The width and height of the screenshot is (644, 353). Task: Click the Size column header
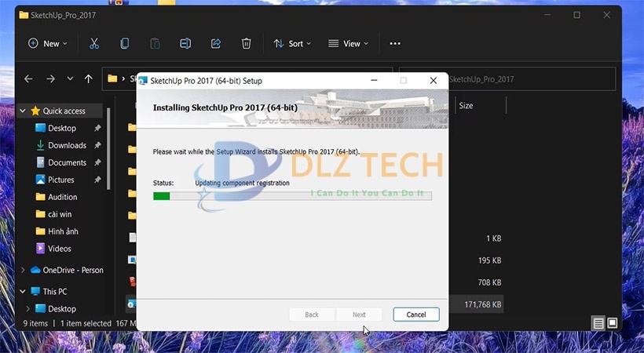466,106
